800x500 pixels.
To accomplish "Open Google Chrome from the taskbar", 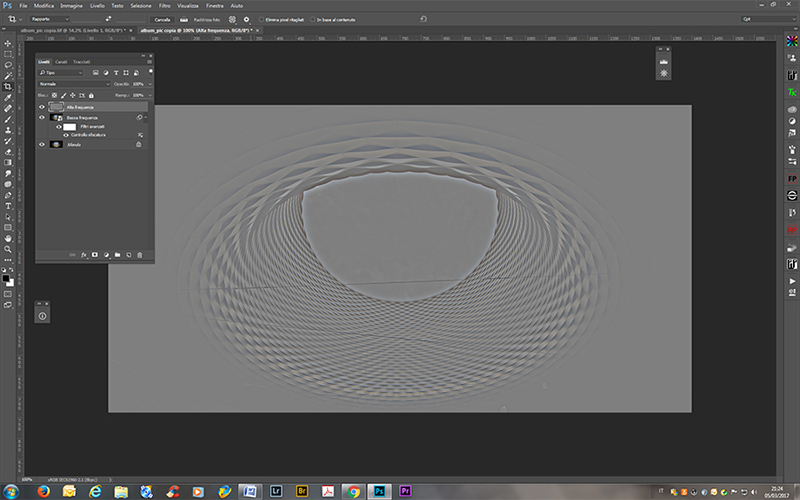I will coord(352,491).
